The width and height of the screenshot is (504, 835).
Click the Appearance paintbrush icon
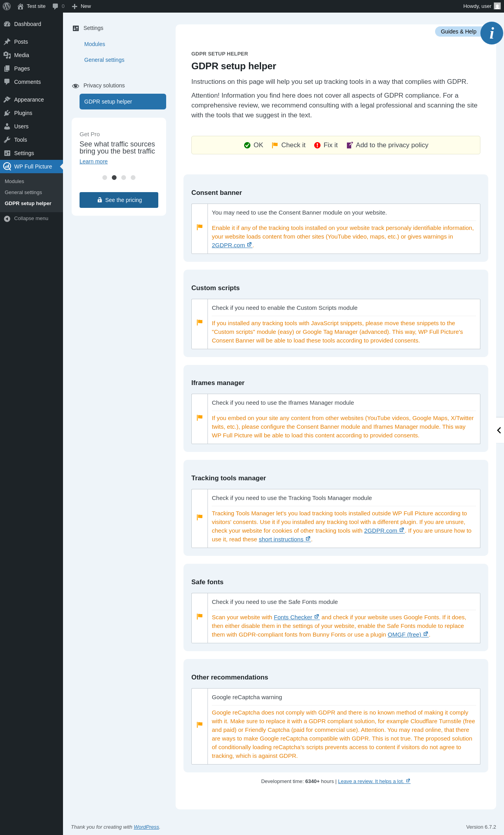[7, 100]
